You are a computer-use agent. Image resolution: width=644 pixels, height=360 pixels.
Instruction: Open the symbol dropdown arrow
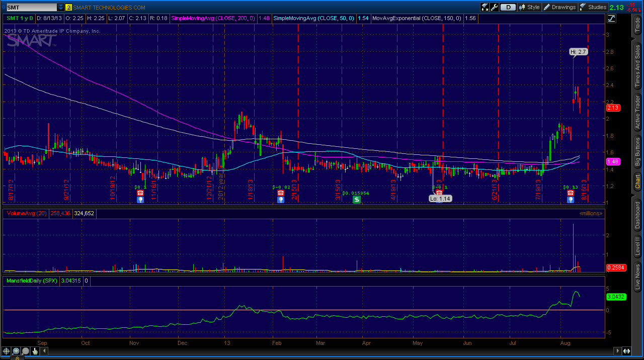click(x=61, y=8)
